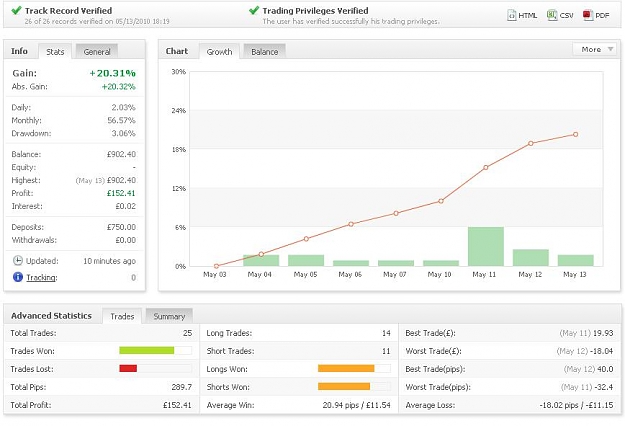
Task: Click the green £152.41 Profit value
Action: pyautogui.click(x=121, y=193)
